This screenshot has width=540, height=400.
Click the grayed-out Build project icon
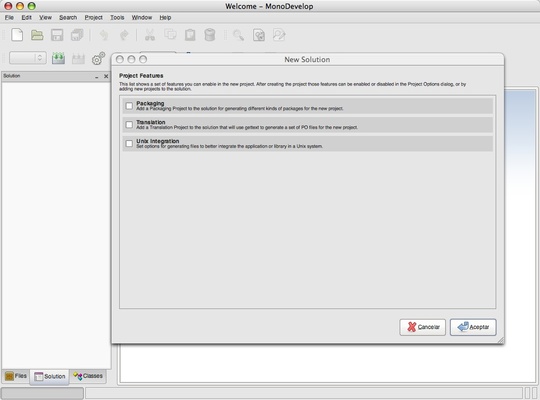pyautogui.click(x=78, y=59)
